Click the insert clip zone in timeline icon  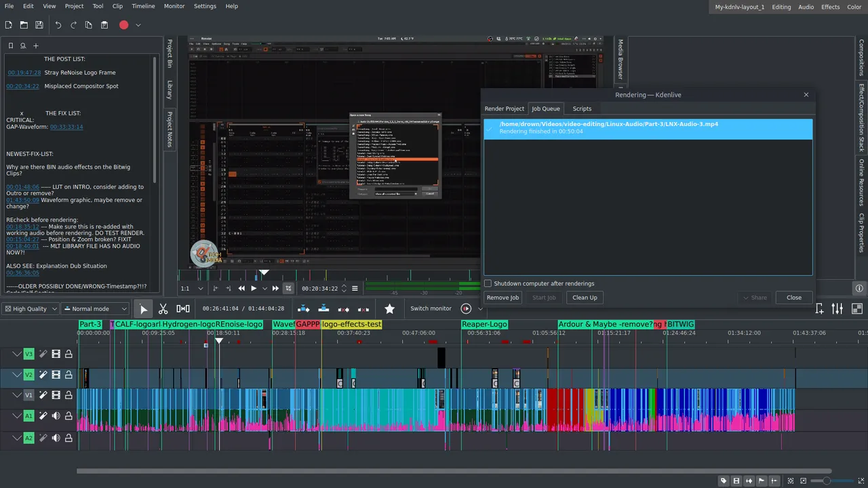pyautogui.click(x=304, y=308)
